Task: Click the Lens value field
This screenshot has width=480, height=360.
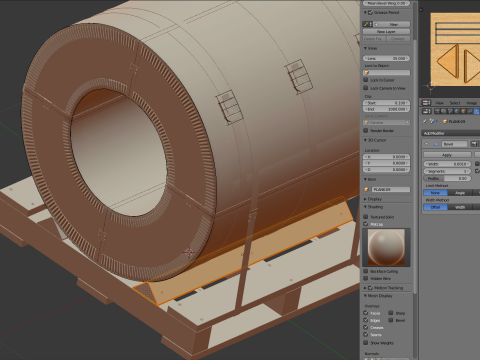Action: click(386, 58)
